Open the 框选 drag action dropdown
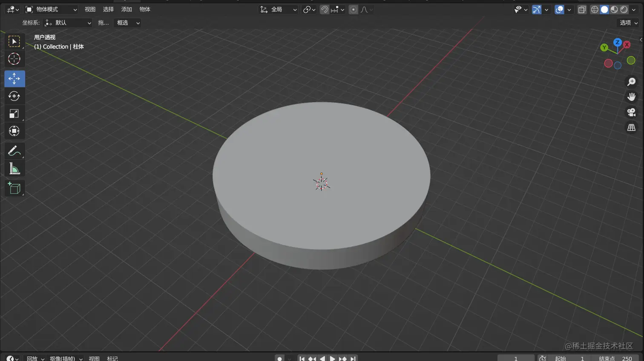This screenshot has width=644, height=361. [x=128, y=23]
